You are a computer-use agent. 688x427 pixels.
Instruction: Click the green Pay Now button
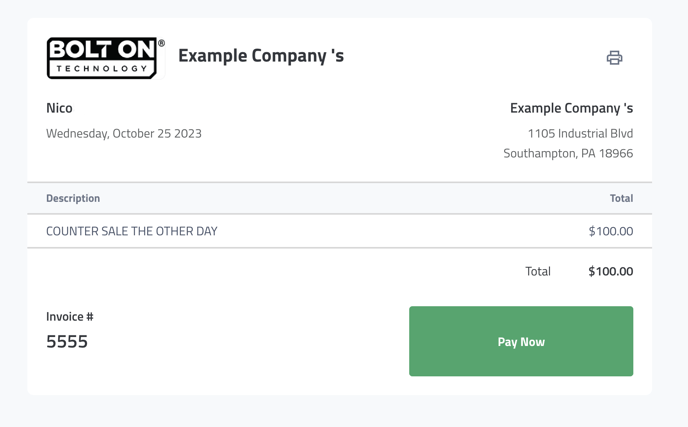521,341
